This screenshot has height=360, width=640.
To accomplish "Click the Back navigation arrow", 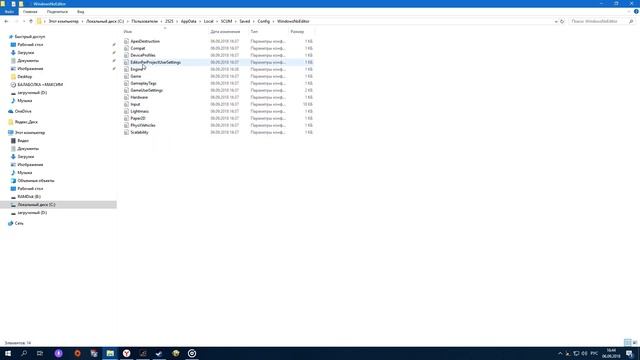I will pos(6,21).
